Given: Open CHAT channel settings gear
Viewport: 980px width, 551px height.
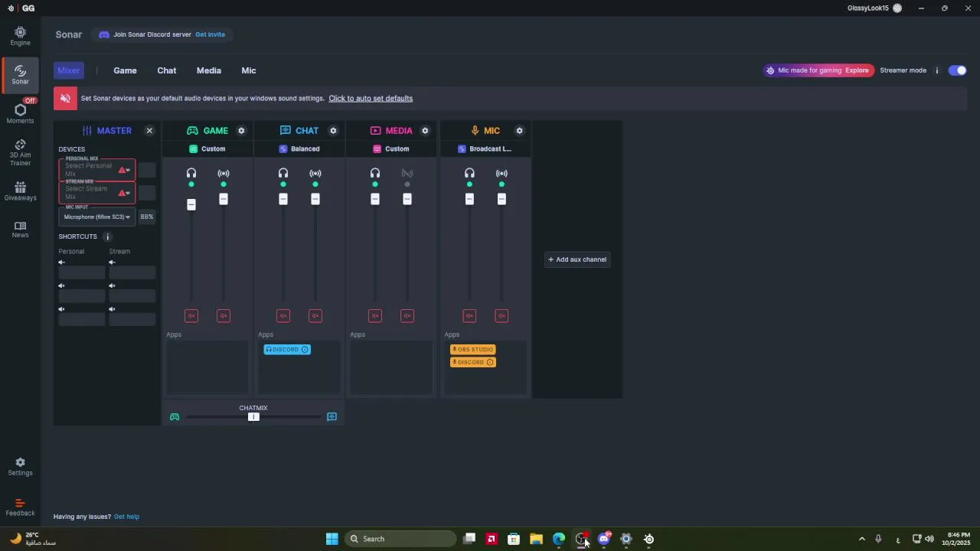Looking at the screenshot, I should click(x=333, y=131).
